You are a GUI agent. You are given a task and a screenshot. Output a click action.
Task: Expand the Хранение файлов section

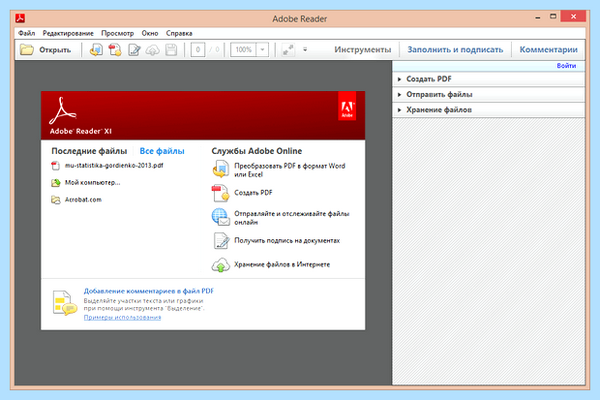pyautogui.click(x=489, y=110)
